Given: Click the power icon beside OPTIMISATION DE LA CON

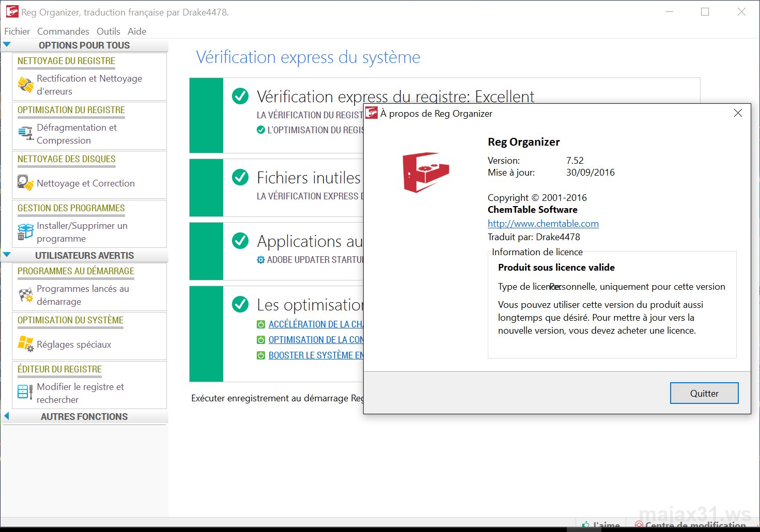Looking at the screenshot, I should pyautogui.click(x=261, y=340).
